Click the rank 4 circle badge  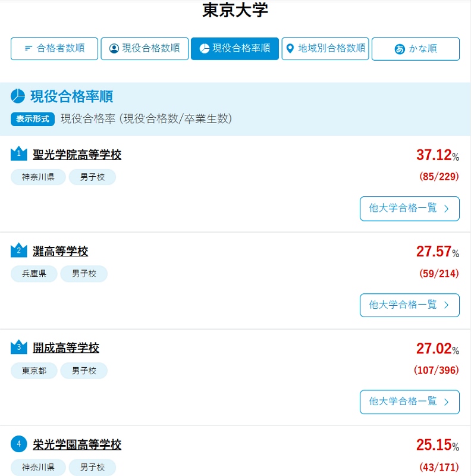19,444
